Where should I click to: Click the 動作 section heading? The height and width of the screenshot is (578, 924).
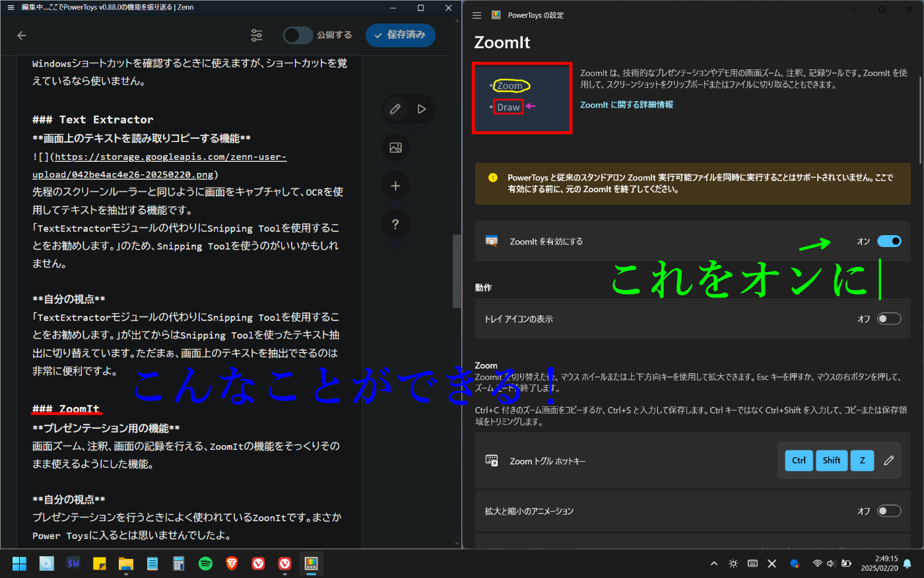point(483,287)
